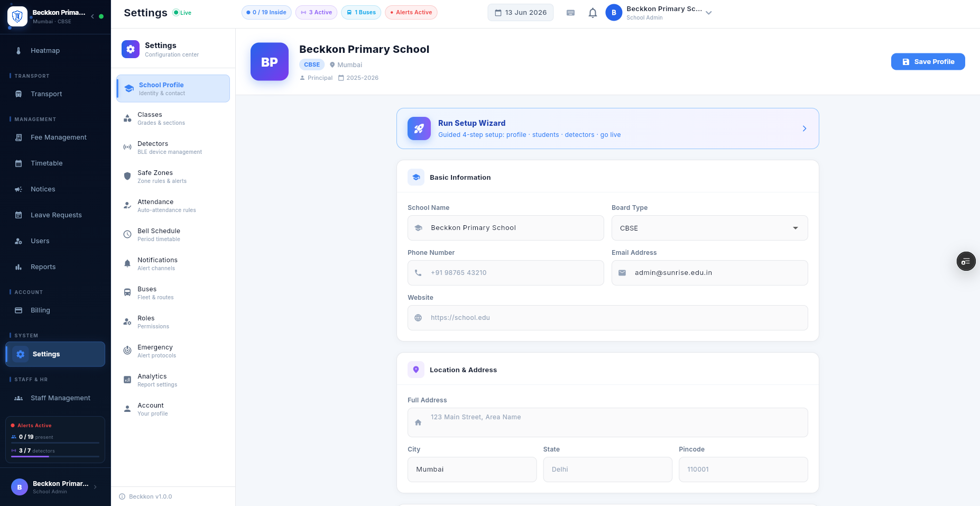This screenshot has height=506, width=980.
Task: Click the graduation cap icon beside Basic Information
Action: (x=416, y=177)
